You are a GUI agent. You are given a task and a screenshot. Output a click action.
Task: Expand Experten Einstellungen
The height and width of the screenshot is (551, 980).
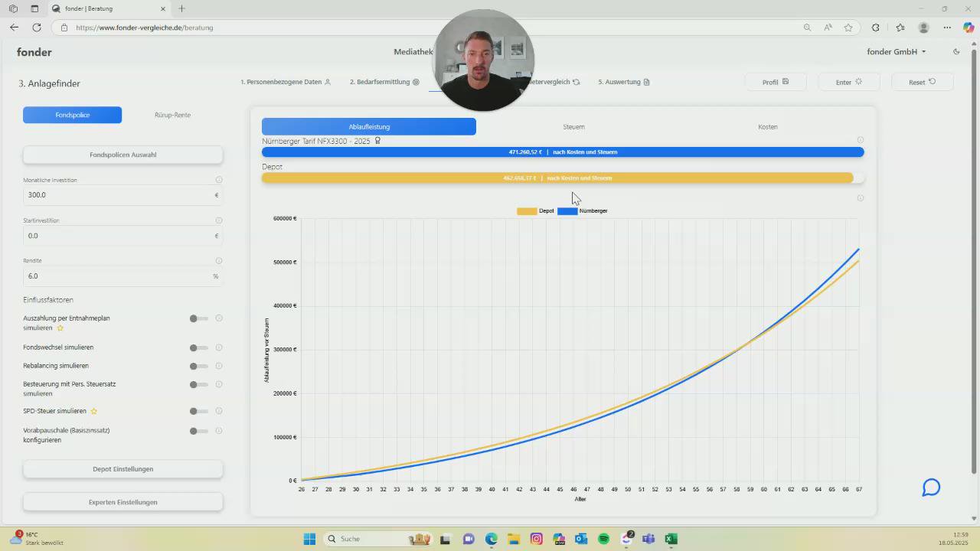click(122, 502)
